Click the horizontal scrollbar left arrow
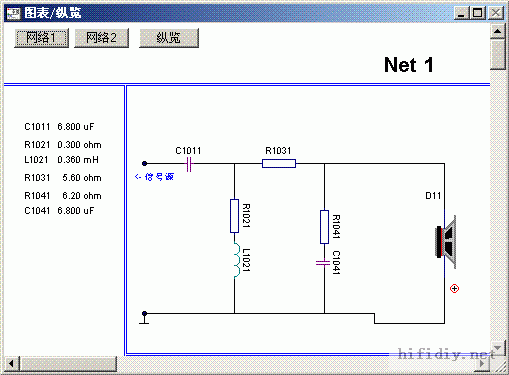 pos(11,363)
